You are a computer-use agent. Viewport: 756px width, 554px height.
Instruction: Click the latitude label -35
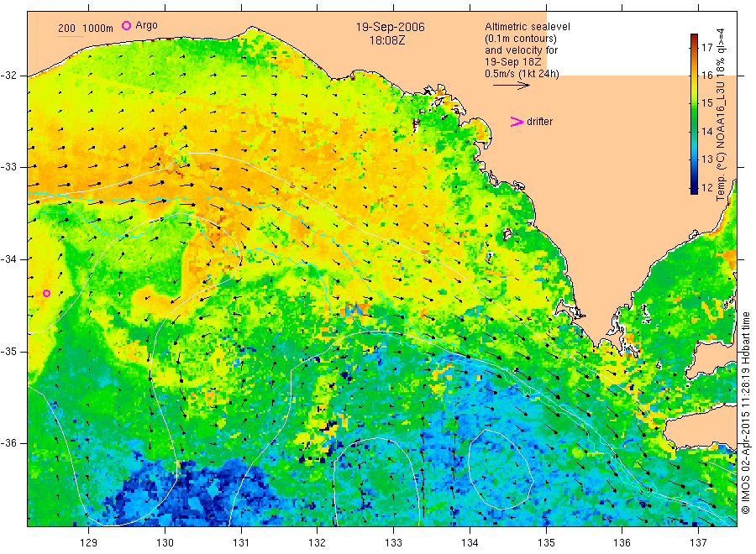(x=9, y=351)
